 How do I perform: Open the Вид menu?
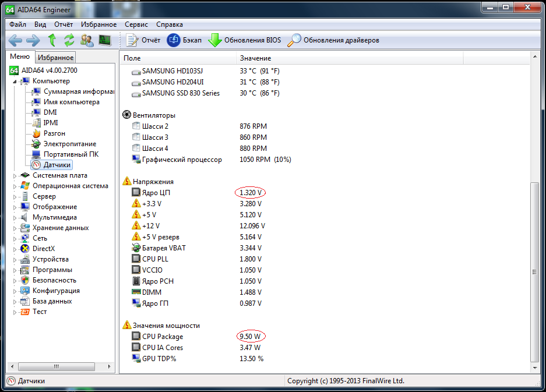click(40, 24)
